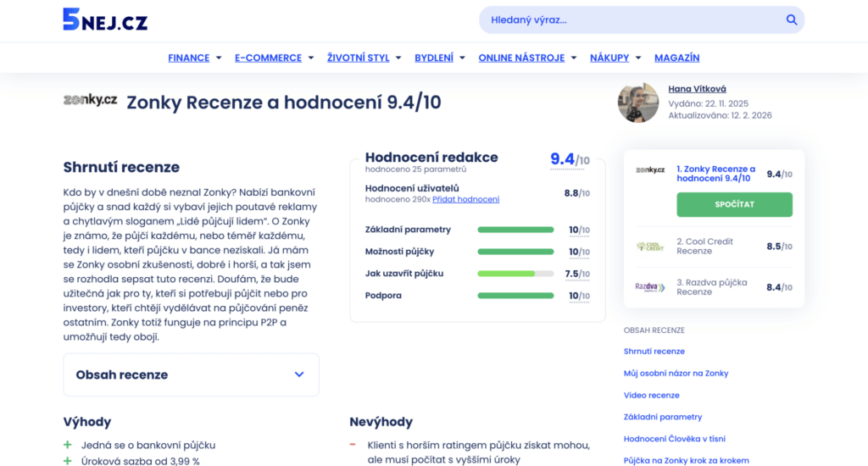Open the E-COMMERCE menu item
The width and height of the screenshot is (868, 466).
(x=268, y=58)
